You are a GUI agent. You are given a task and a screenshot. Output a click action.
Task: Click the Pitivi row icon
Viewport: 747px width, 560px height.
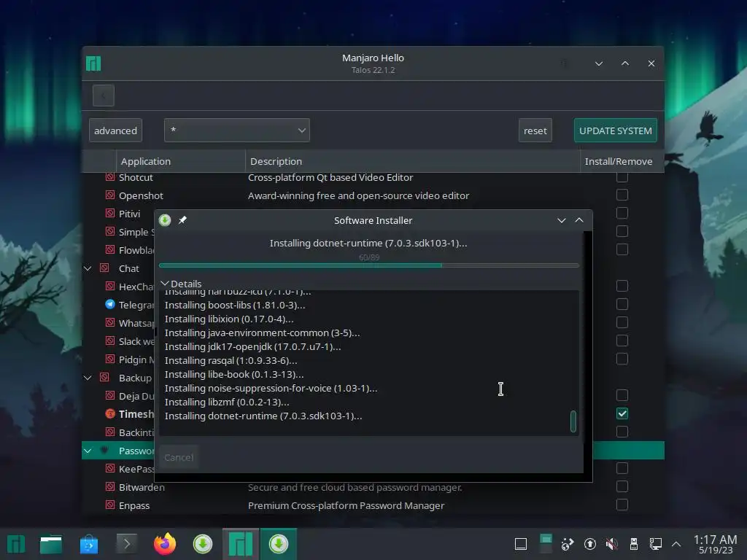110,213
